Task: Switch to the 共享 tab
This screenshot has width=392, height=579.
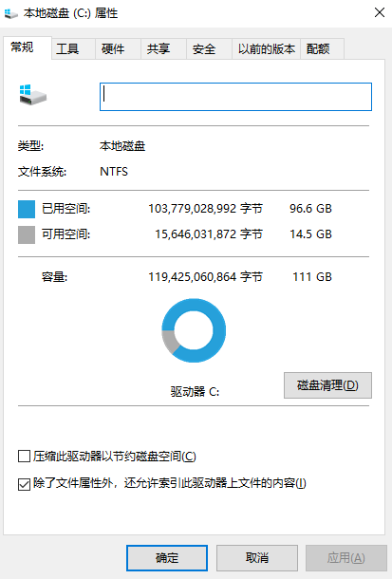Action: [x=163, y=48]
